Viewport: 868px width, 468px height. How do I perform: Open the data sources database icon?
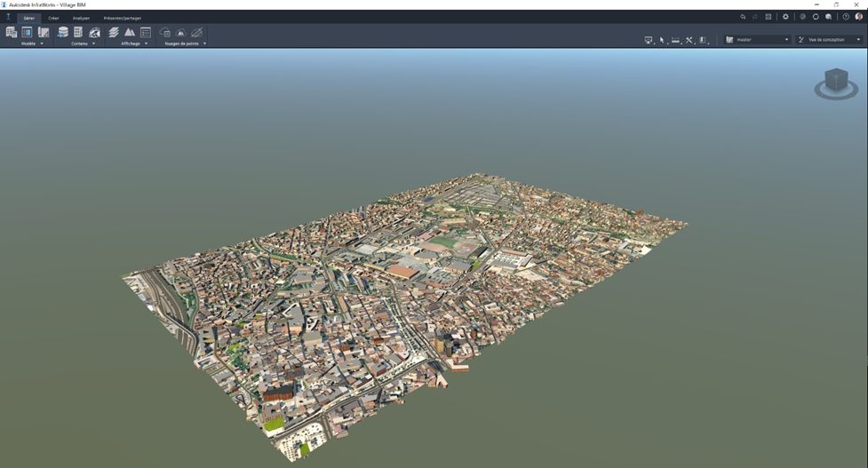(x=63, y=32)
